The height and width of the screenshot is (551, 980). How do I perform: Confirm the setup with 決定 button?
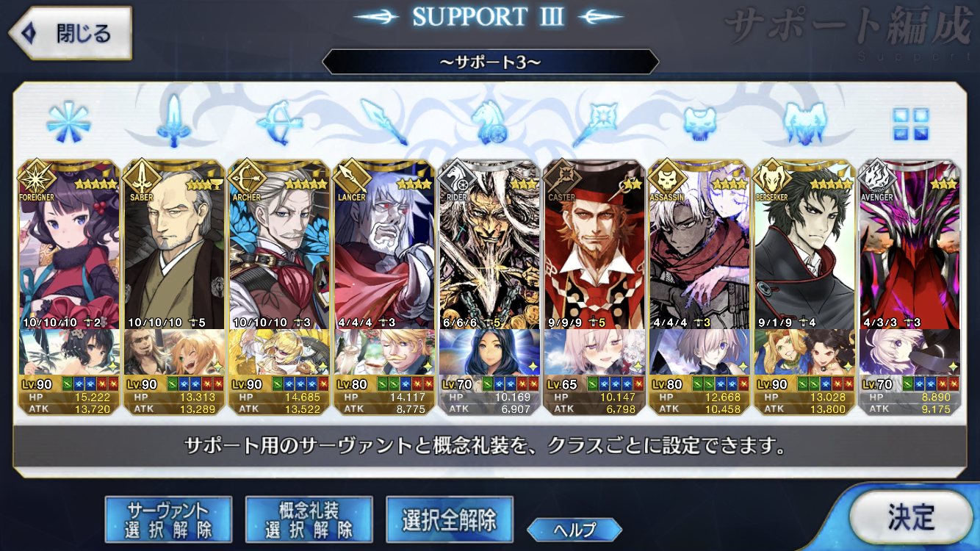click(912, 518)
